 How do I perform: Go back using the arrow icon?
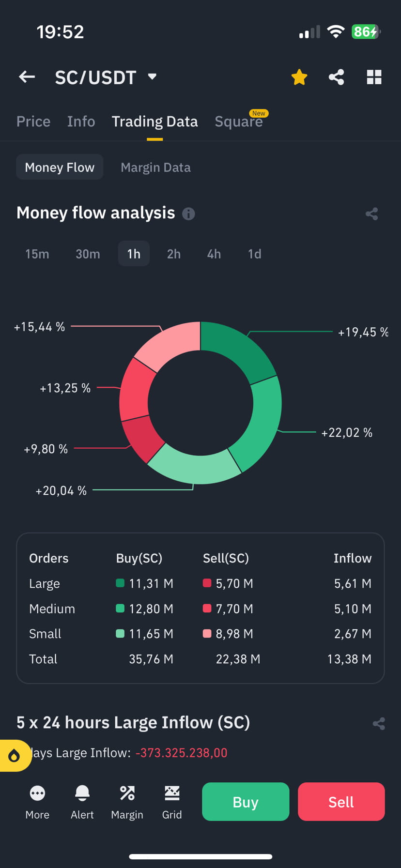coord(27,77)
